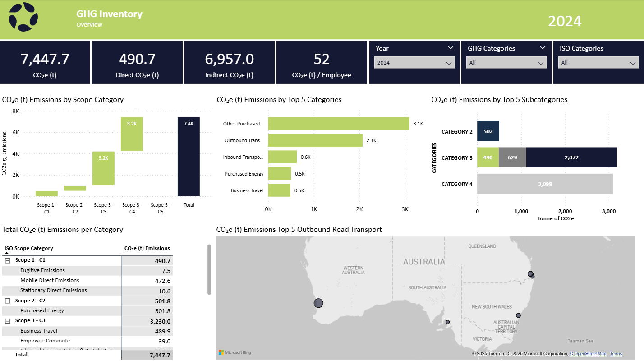644x361 pixels.
Task: Select the CATEGORY 4 bar showing 3,098
Action: 545,184
